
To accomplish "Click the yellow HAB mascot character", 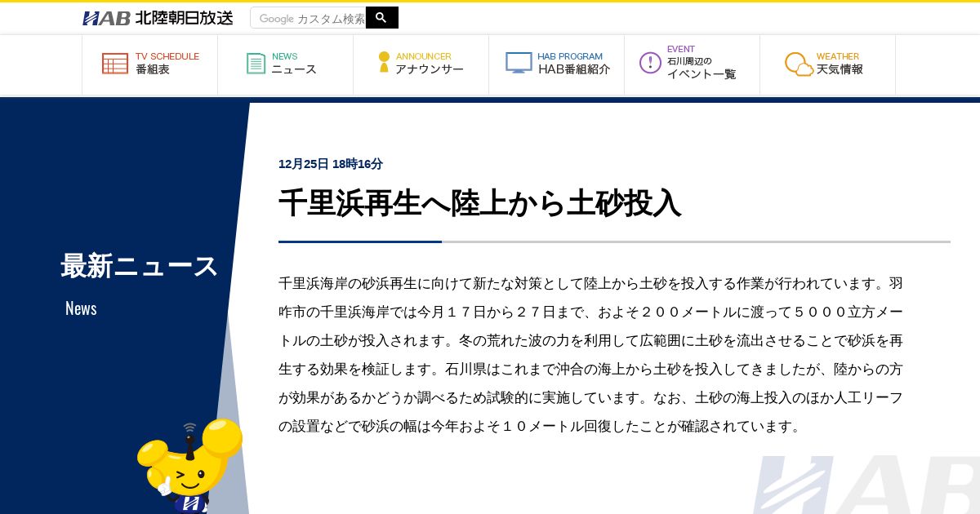I will click(x=189, y=466).
